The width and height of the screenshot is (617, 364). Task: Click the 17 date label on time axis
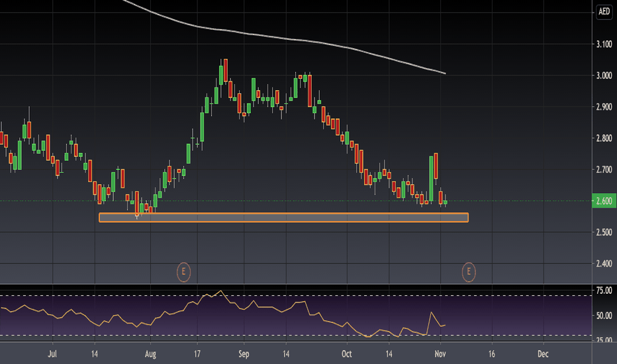(x=197, y=354)
